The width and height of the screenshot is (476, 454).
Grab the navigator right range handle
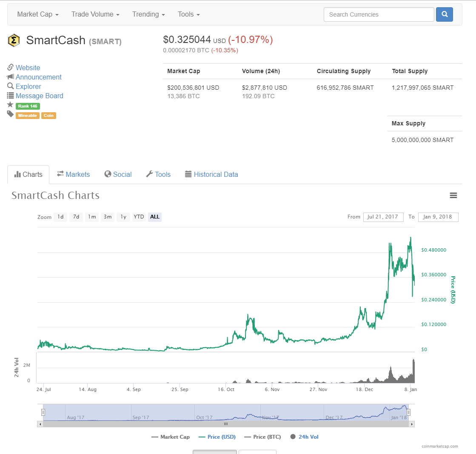[409, 412]
